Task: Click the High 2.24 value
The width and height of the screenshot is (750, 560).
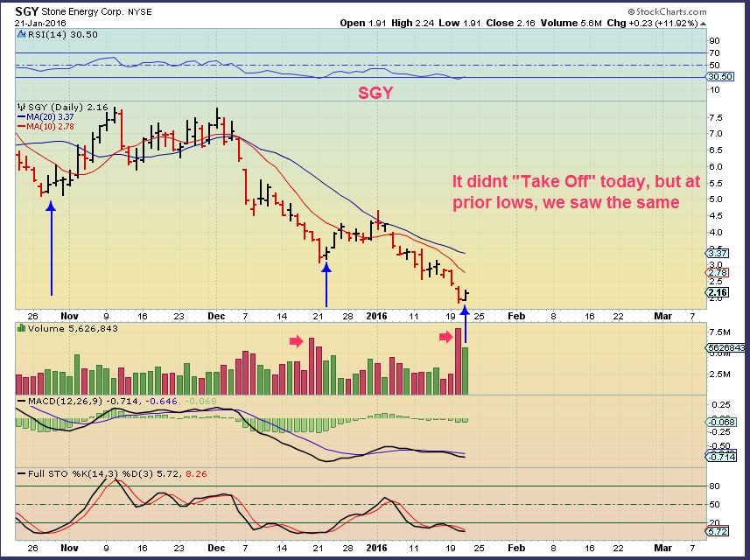Action: coord(412,23)
